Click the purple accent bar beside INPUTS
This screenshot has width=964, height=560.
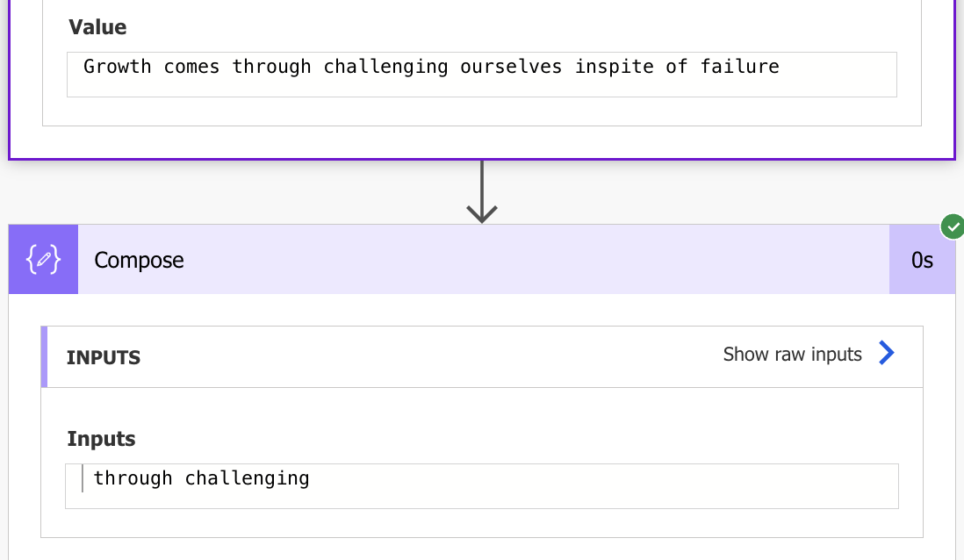pos(45,356)
